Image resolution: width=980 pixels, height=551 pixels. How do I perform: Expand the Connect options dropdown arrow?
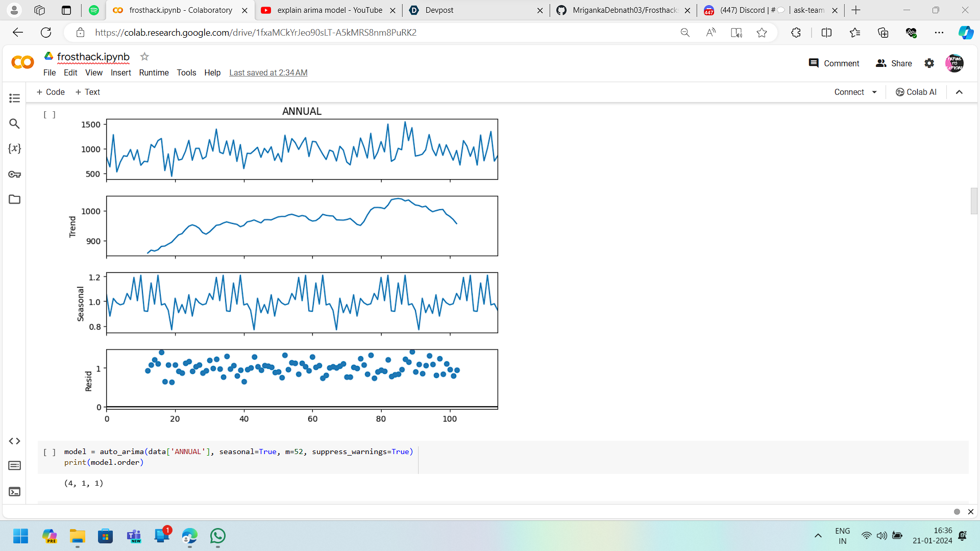click(874, 92)
